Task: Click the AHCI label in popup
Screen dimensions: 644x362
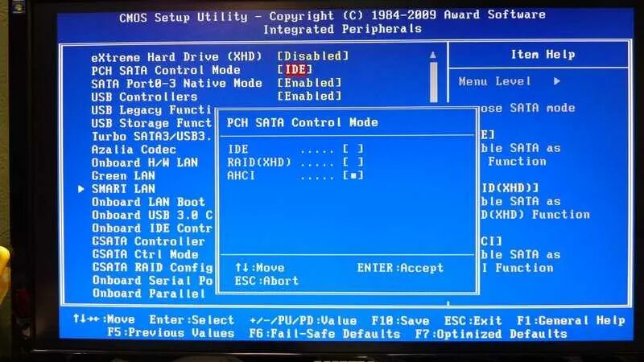Action: coord(241,175)
